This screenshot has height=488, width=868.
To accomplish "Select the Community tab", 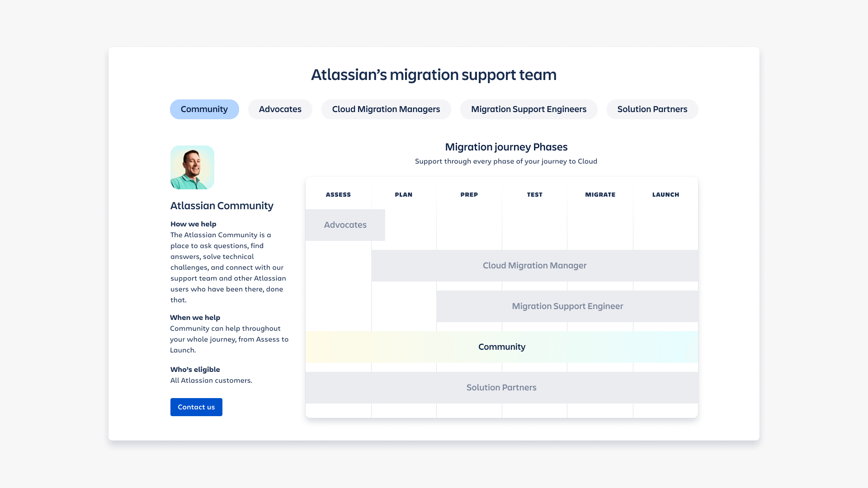I will coord(204,109).
